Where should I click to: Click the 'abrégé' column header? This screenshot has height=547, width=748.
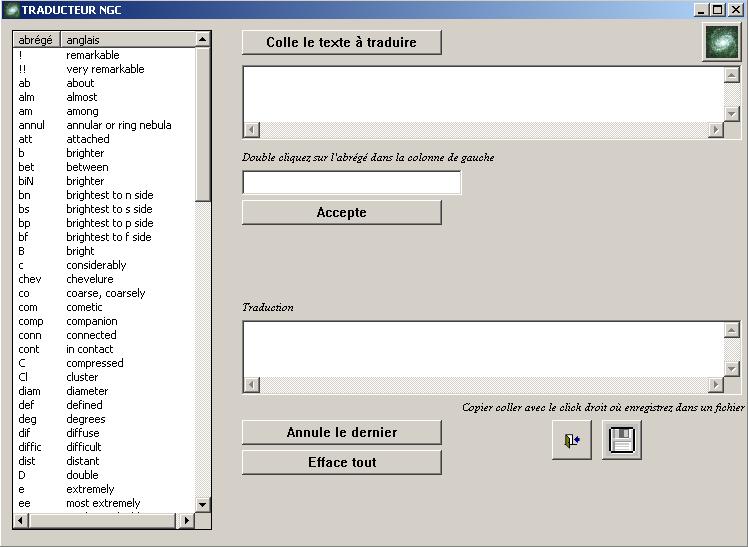[36, 40]
